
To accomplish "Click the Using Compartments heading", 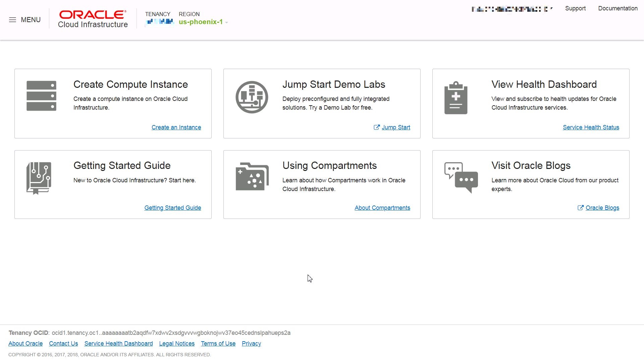I will [x=329, y=166].
